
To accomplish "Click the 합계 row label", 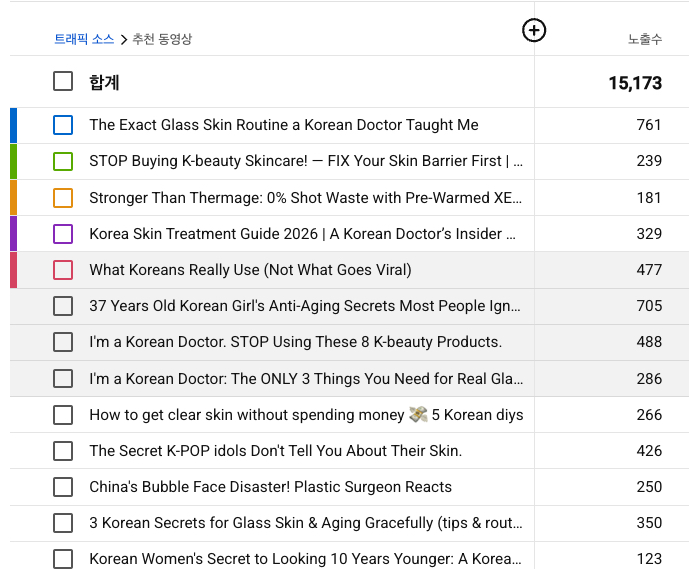I will [104, 83].
